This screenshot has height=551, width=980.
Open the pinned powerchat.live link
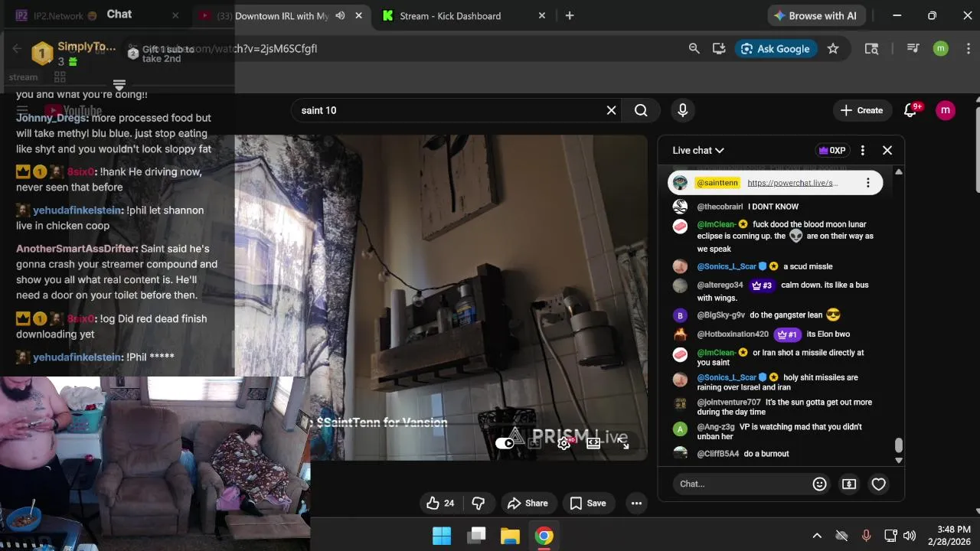pos(792,183)
